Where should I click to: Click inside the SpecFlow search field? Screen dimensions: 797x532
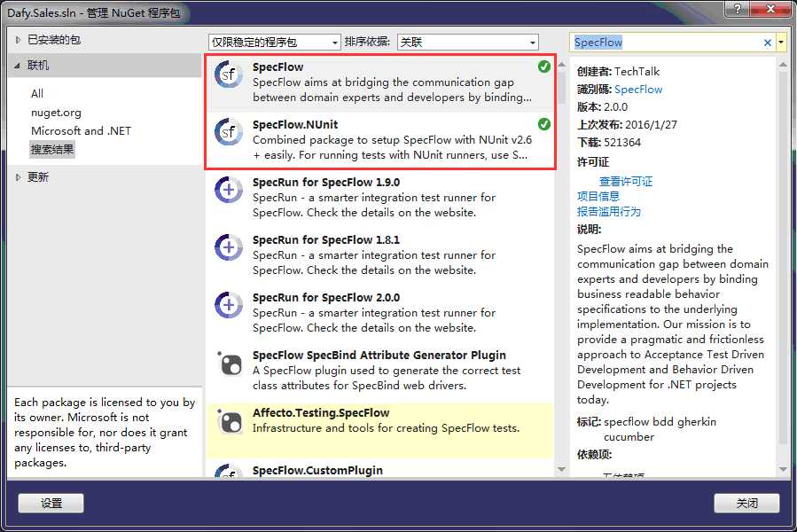(666, 43)
